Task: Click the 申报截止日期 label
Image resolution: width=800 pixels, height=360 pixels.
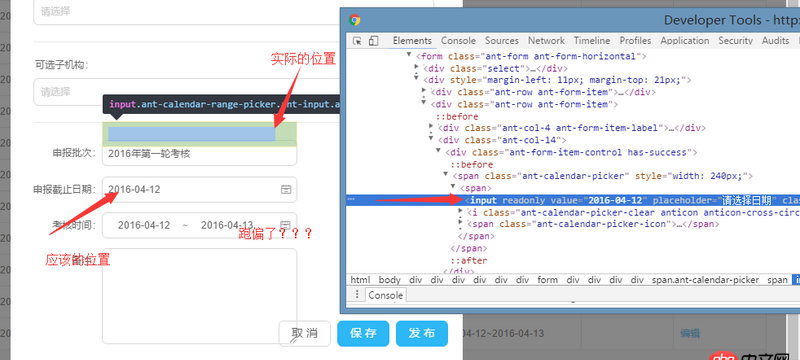Action: click(64, 190)
